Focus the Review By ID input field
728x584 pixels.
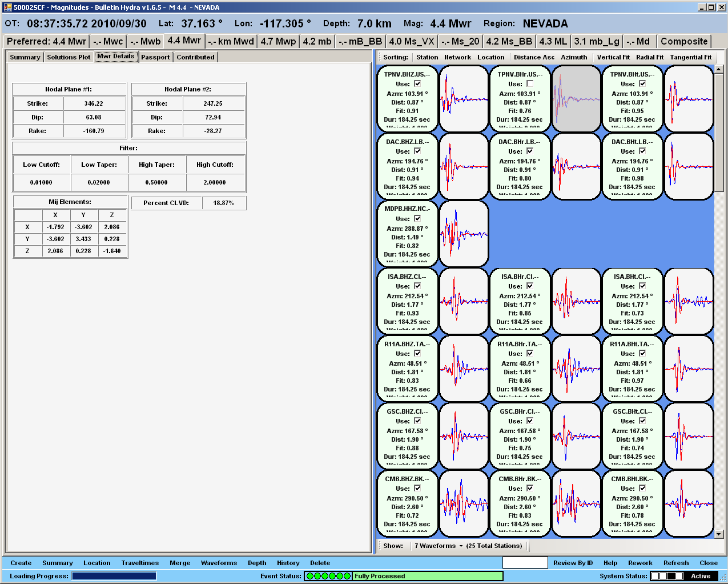[x=525, y=563]
